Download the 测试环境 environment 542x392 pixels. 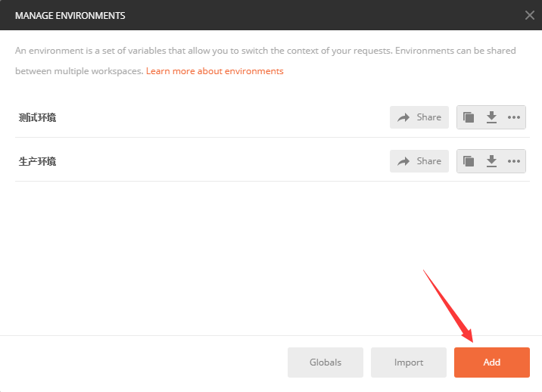(491, 117)
